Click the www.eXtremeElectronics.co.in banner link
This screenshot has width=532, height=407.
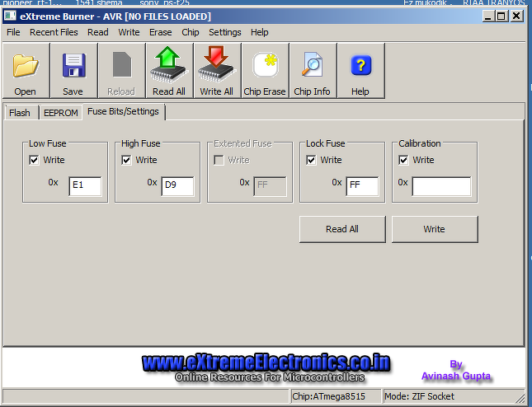point(266,363)
